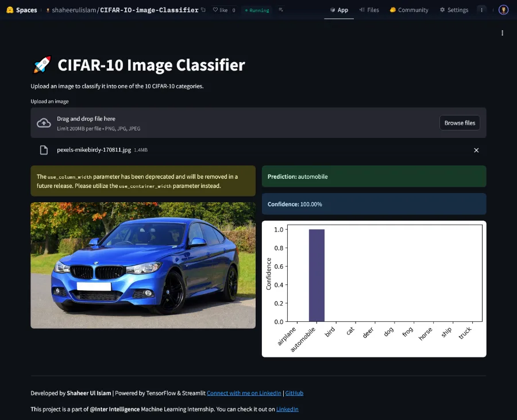Open the Settings tab

click(x=454, y=10)
